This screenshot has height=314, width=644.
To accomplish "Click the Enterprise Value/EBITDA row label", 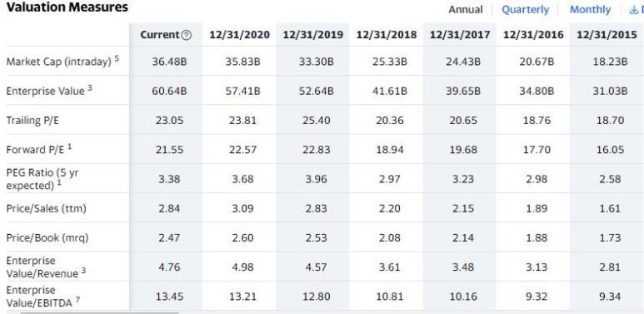I will click(x=43, y=297).
